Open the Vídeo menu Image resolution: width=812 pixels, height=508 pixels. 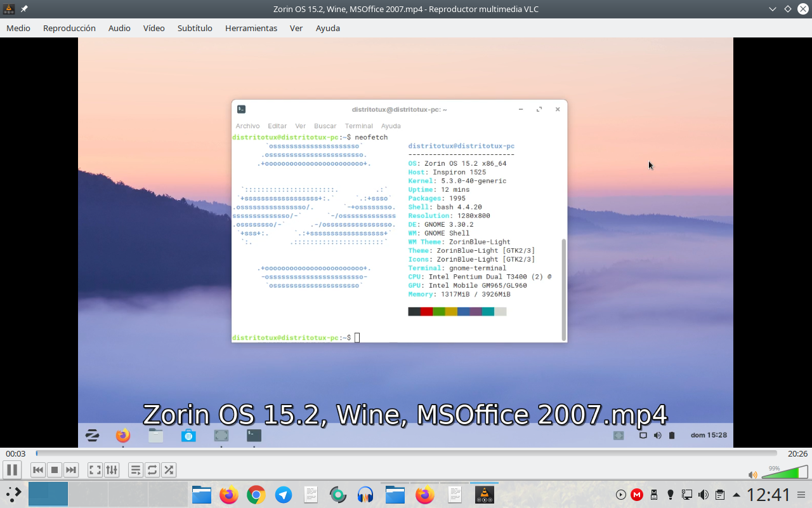pyautogui.click(x=154, y=28)
